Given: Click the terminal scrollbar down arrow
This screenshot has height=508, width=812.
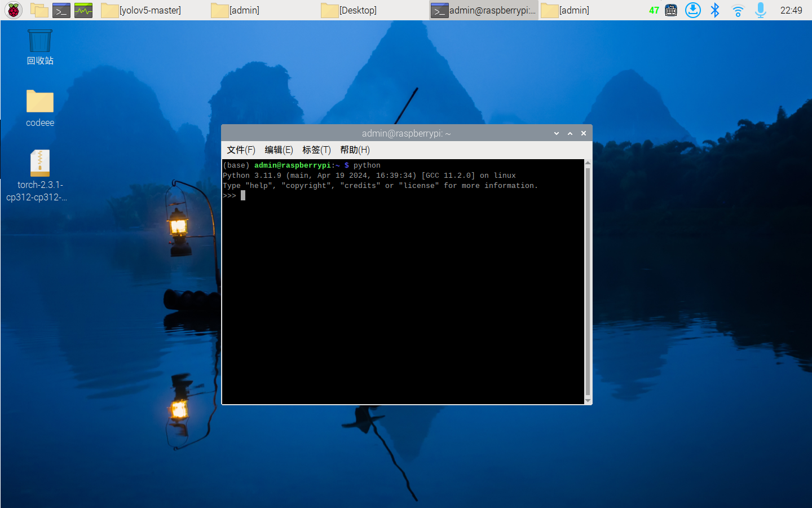Looking at the screenshot, I should tap(588, 401).
